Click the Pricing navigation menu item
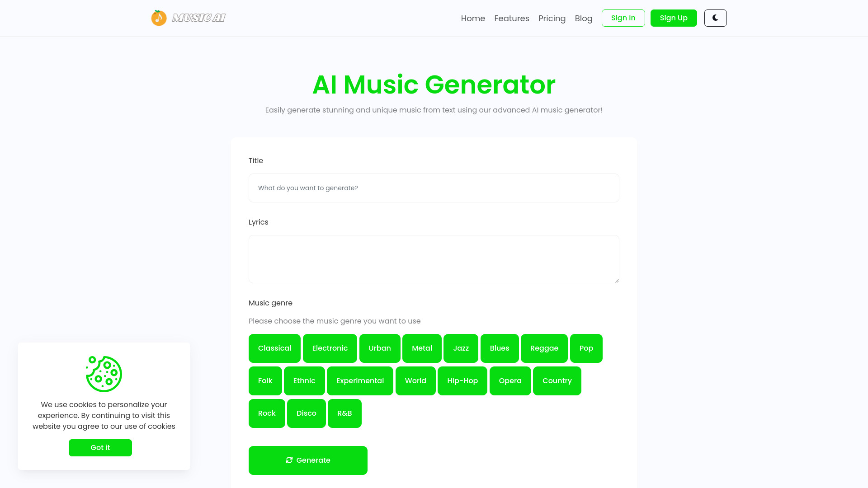 552,18
